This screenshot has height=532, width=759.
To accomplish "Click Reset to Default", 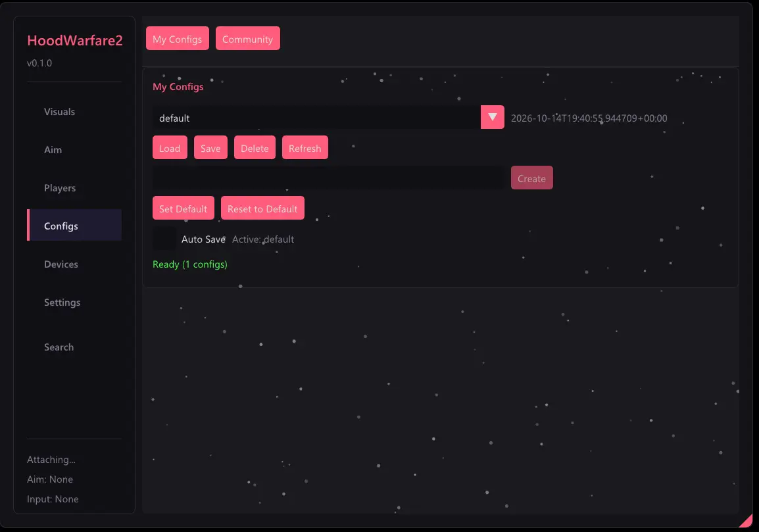I will point(262,208).
